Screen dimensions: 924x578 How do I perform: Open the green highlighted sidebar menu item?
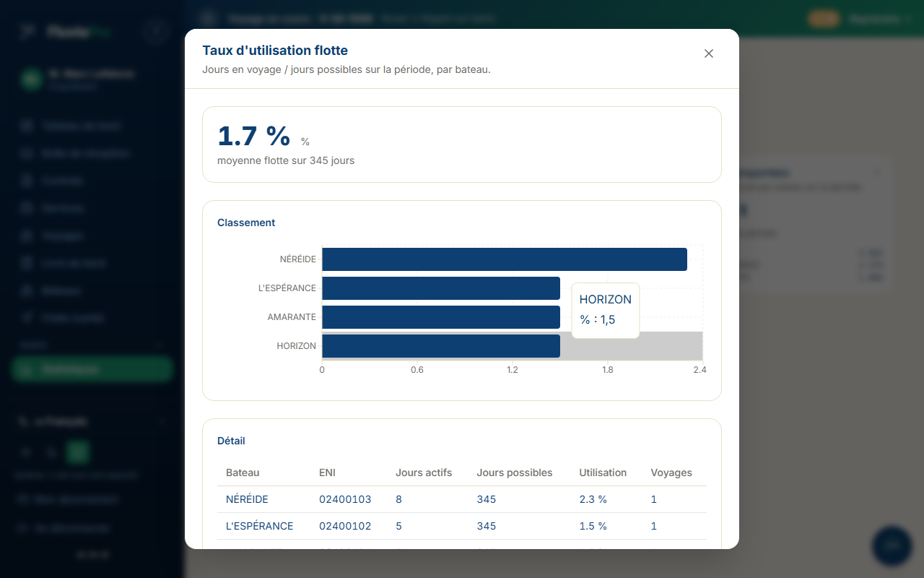pos(92,369)
